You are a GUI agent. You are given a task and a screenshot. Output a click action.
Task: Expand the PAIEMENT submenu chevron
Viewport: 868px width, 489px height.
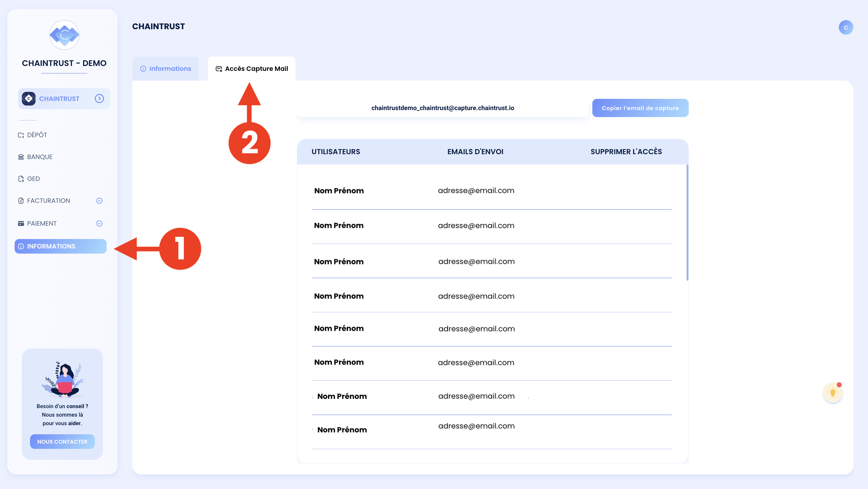[x=99, y=223]
